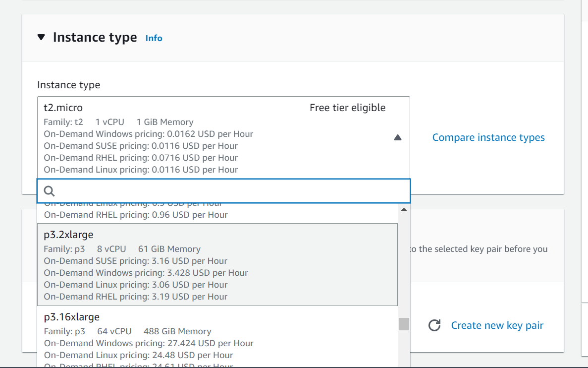Click Family t2 1 vCPU 1 GiB line
588x368 pixels.
tap(118, 122)
